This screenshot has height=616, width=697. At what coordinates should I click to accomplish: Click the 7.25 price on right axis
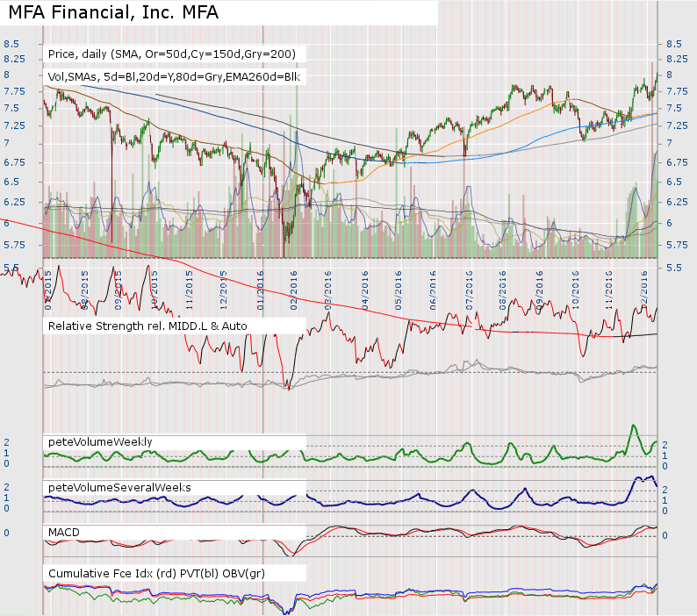(677, 125)
